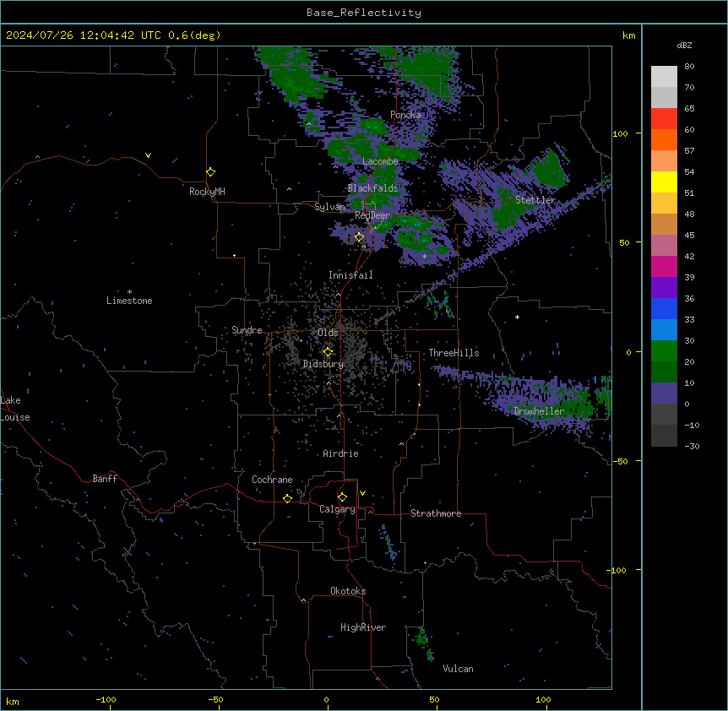Click the yellow V marker northwest of RockyMH

tap(148, 155)
